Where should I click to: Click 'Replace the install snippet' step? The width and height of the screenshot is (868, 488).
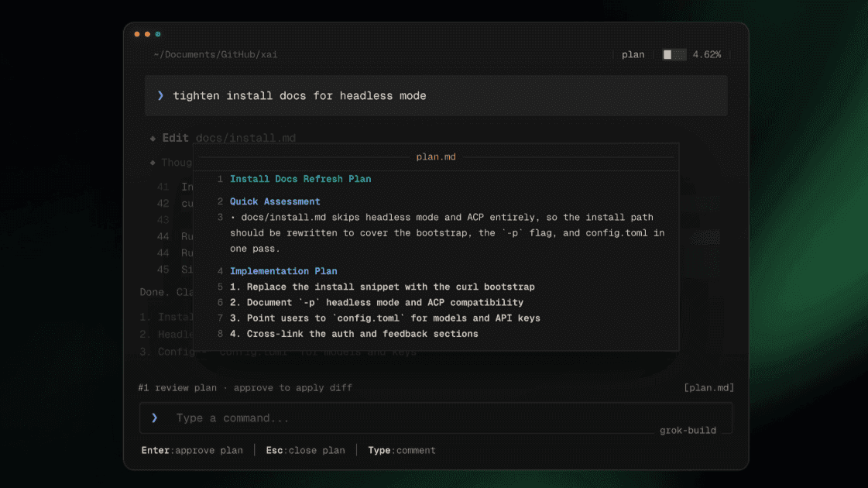(x=383, y=287)
